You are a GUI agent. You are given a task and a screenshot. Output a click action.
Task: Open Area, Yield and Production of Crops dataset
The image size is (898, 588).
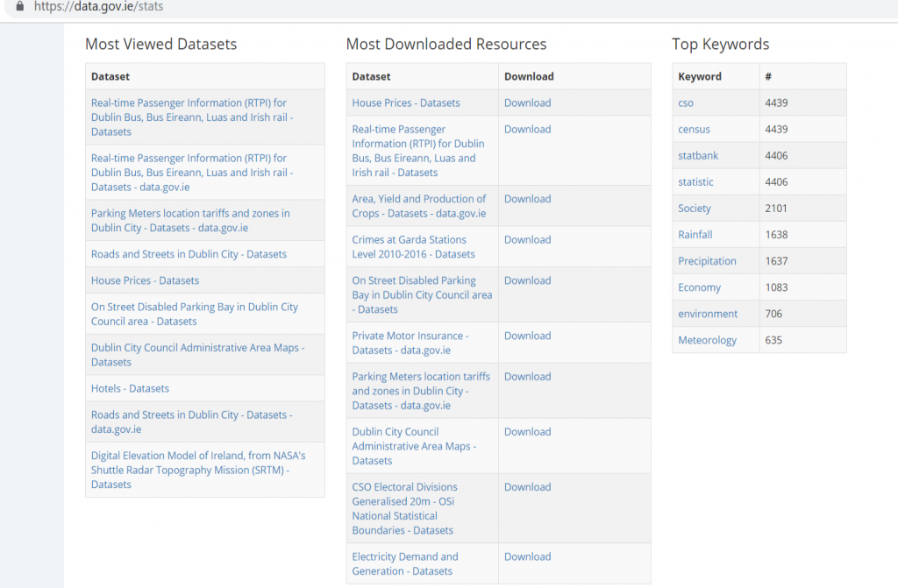(419, 206)
